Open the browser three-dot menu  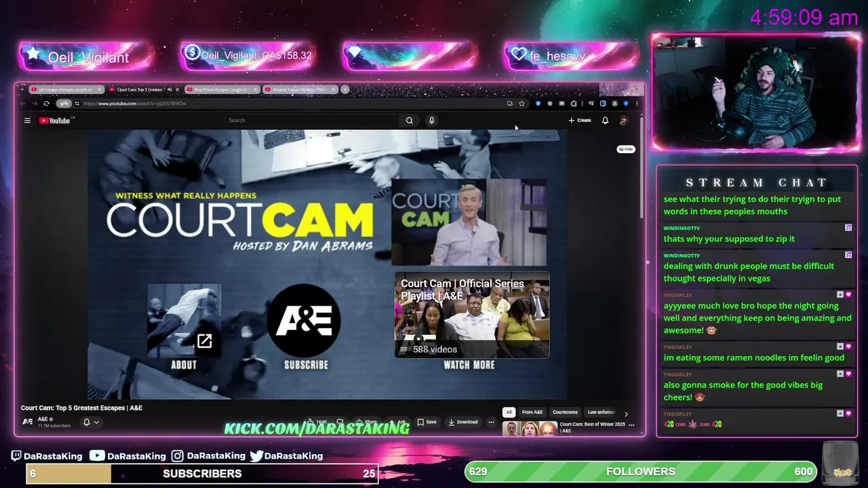pyautogui.click(x=637, y=104)
